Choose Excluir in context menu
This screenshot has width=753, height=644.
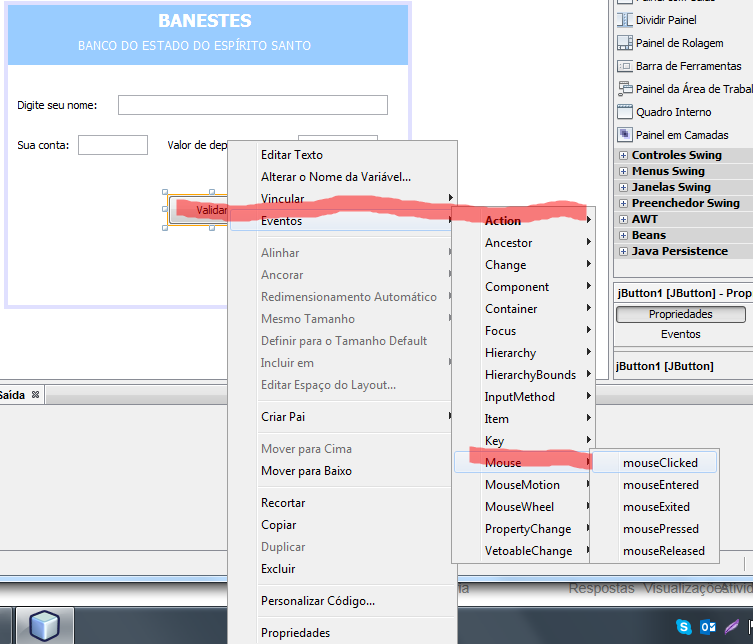pos(342,569)
